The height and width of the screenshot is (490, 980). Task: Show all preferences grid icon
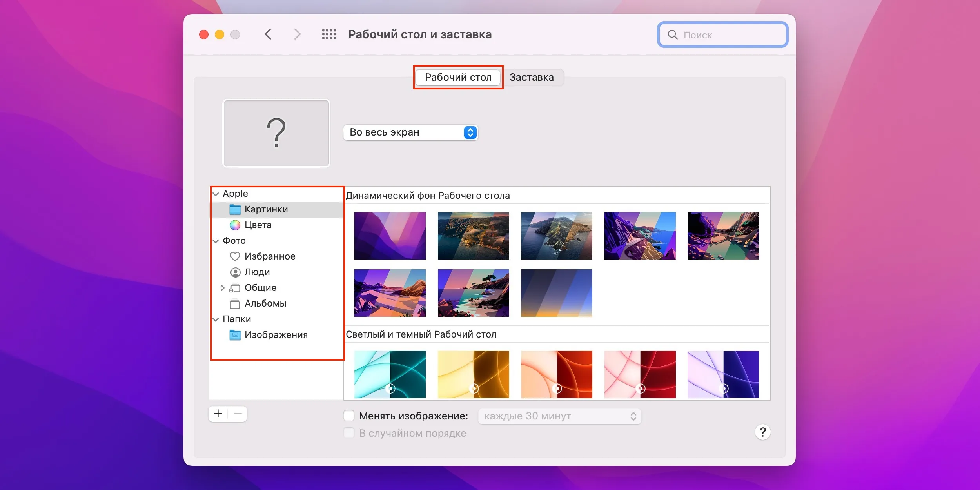pyautogui.click(x=329, y=34)
